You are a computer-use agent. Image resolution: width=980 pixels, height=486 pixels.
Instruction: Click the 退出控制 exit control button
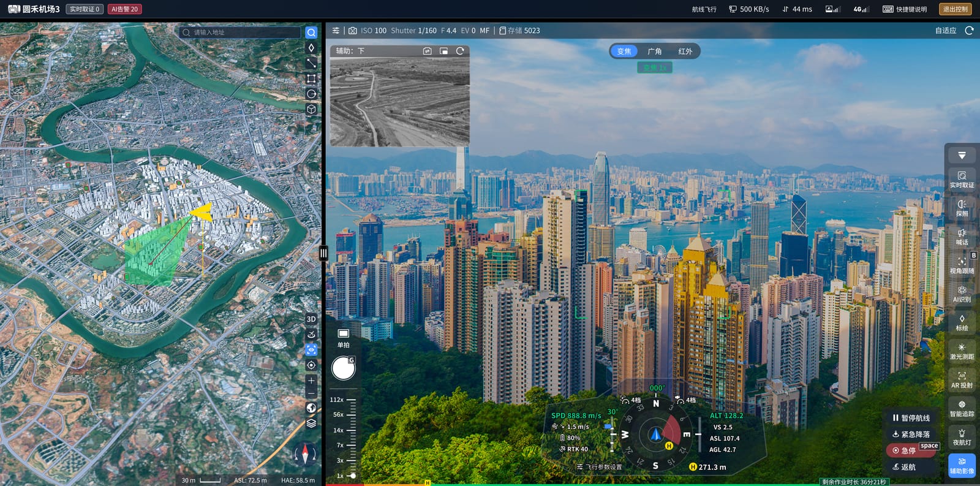[955, 9]
